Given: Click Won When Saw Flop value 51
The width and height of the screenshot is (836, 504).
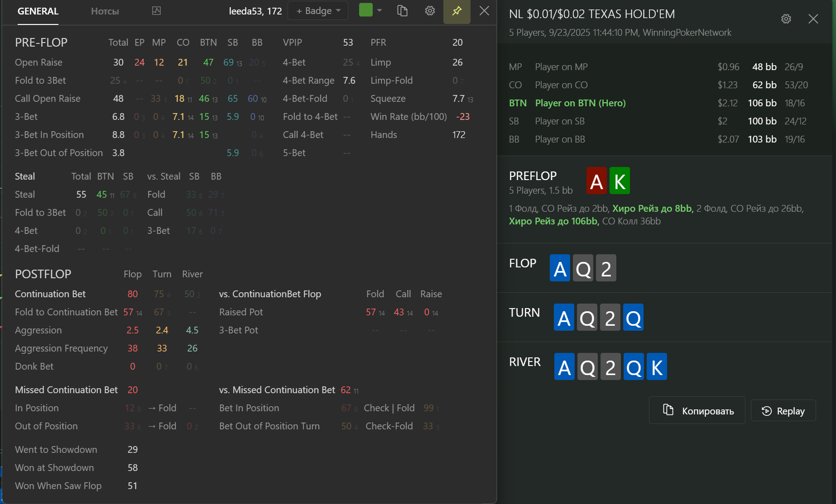Looking at the screenshot, I should coord(132,486).
